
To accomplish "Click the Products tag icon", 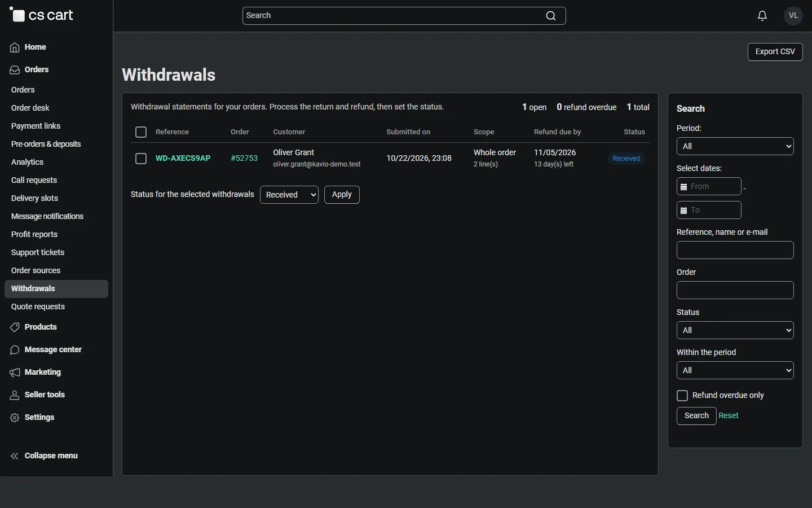I will (15, 327).
